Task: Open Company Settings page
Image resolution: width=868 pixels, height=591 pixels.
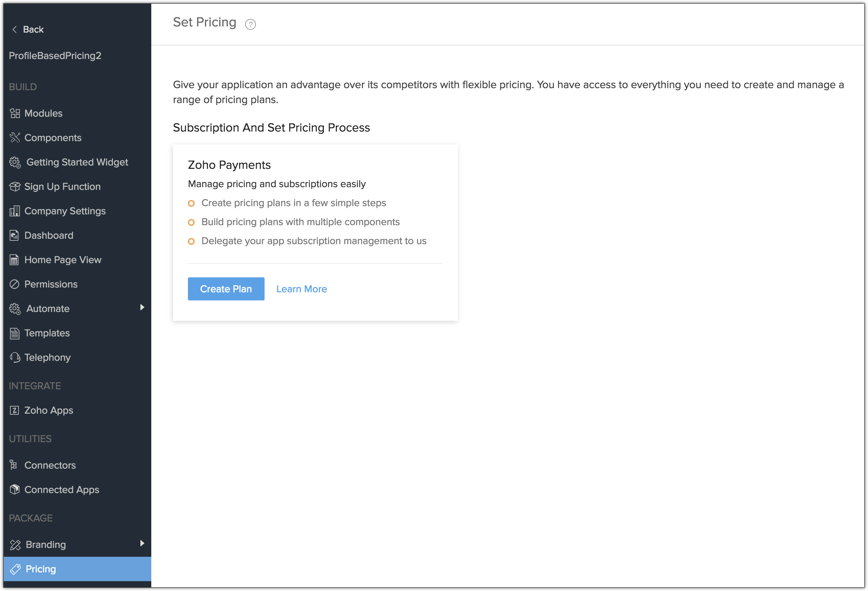Action: 77,211
